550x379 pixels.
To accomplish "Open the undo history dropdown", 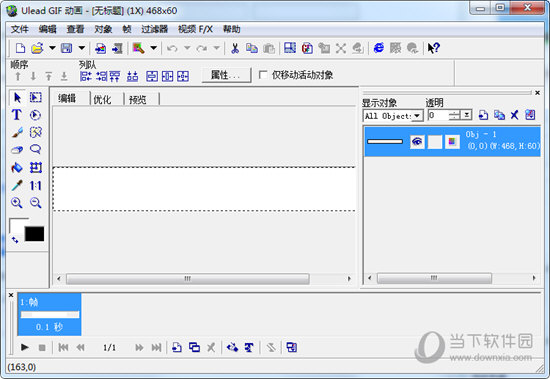I will (x=187, y=48).
